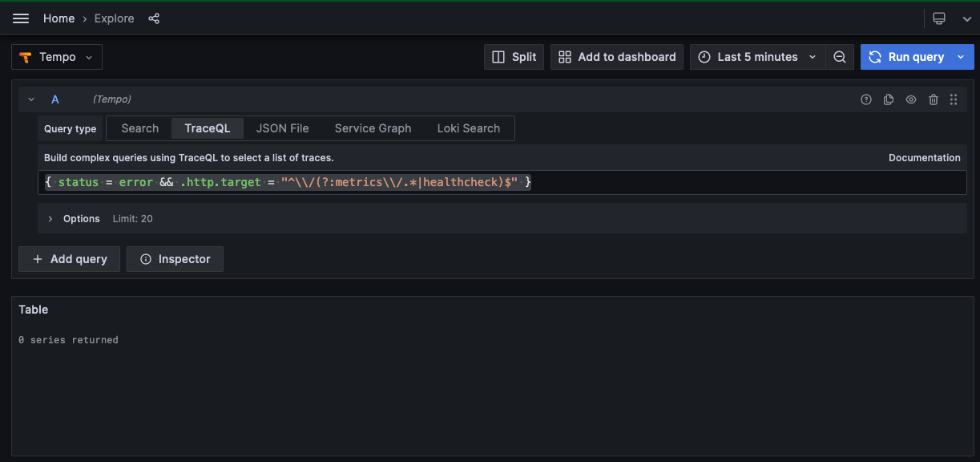Switch to the Search query type tab
Image resolution: width=980 pixels, height=462 pixels.
pyautogui.click(x=139, y=128)
